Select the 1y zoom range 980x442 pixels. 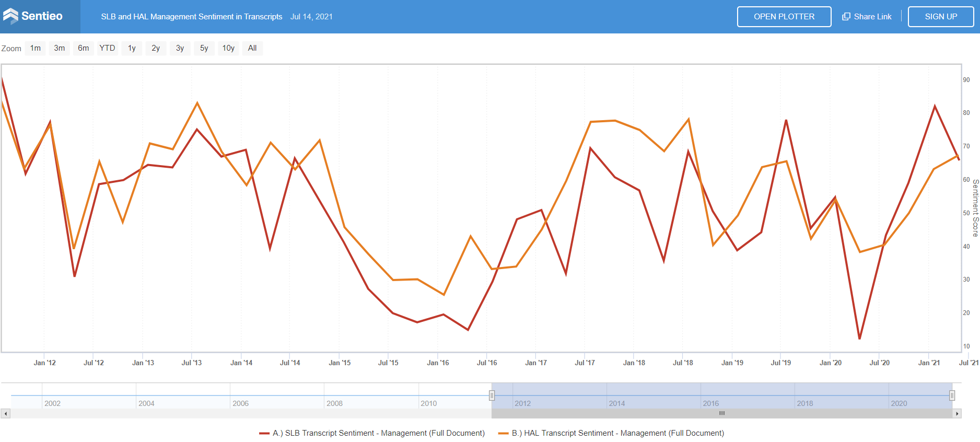(132, 48)
